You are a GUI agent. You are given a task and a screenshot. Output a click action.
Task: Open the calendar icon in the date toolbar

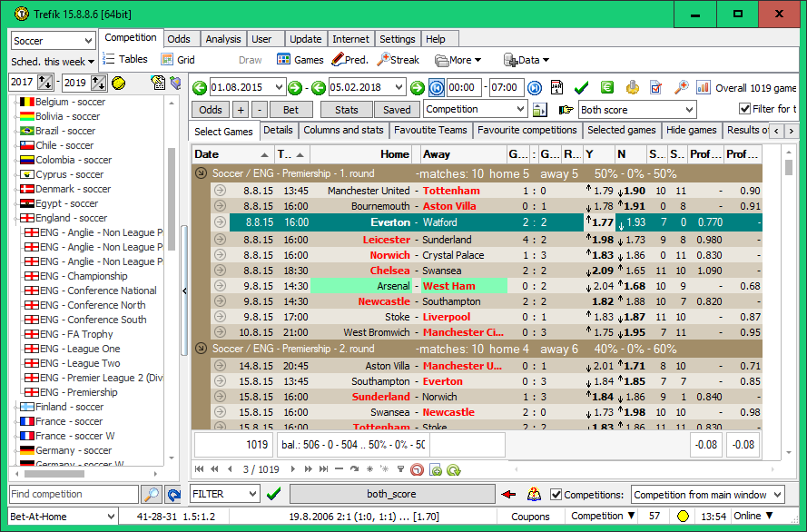click(x=556, y=87)
